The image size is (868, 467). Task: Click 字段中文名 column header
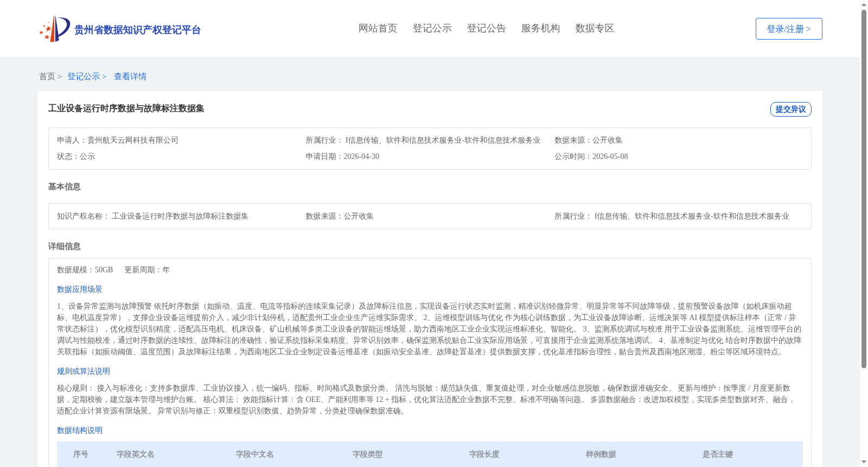point(254,454)
